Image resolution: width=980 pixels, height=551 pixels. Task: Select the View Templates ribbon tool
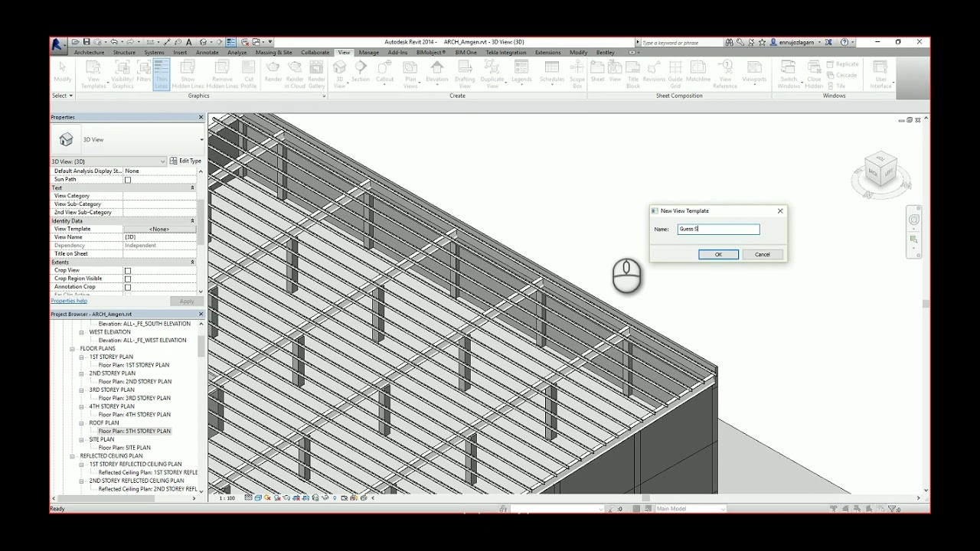click(x=93, y=75)
